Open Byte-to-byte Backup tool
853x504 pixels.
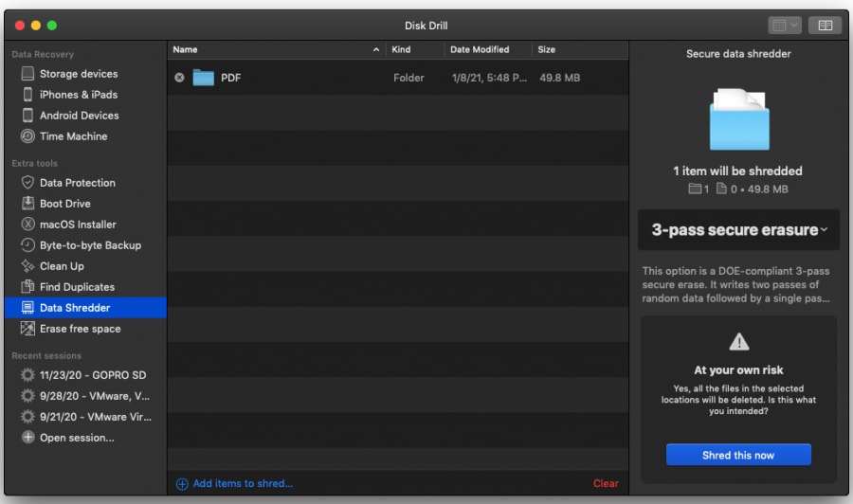pyautogui.click(x=90, y=245)
